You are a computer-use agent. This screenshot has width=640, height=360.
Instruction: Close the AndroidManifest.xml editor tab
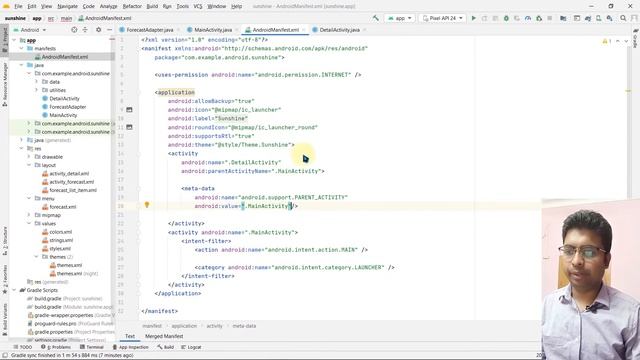tap(304, 30)
